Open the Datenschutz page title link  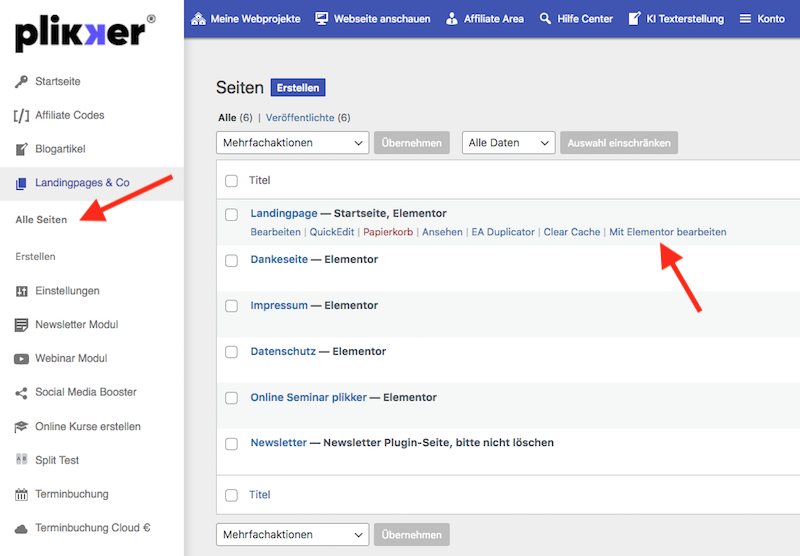click(283, 351)
